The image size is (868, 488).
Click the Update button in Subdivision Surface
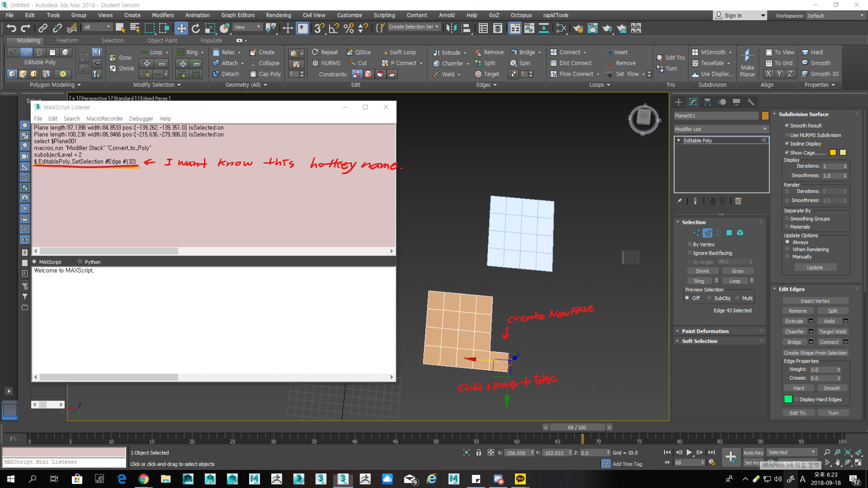(815, 268)
